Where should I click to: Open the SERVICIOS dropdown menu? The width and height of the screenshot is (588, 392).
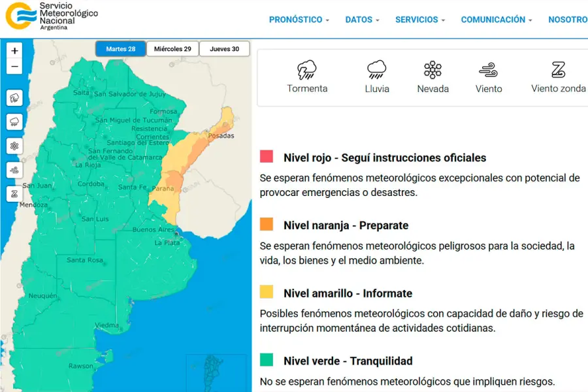tap(420, 20)
